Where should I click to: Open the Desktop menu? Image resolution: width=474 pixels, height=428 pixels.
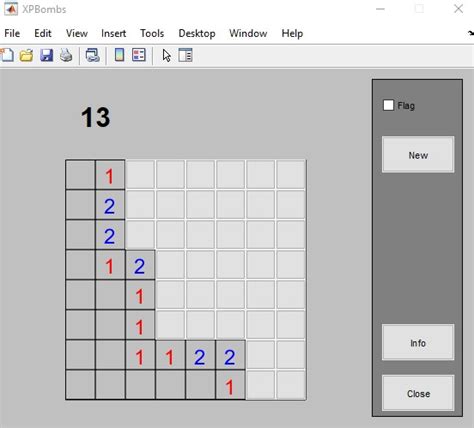(197, 33)
